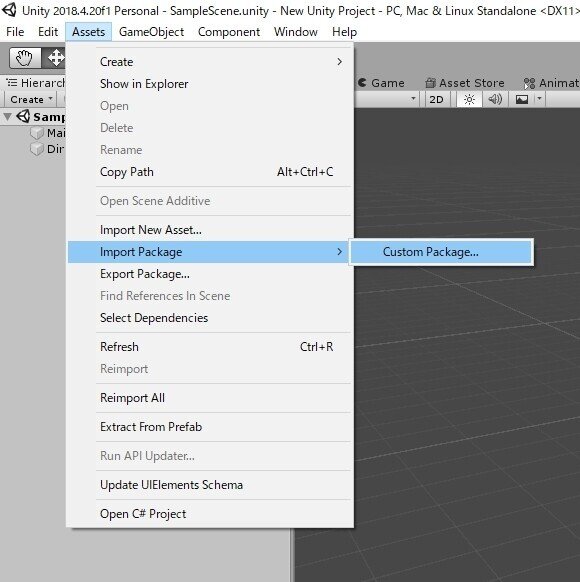Select Copy Path menu entry
Image resolution: width=580 pixels, height=582 pixels.
[x=209, y=172]
